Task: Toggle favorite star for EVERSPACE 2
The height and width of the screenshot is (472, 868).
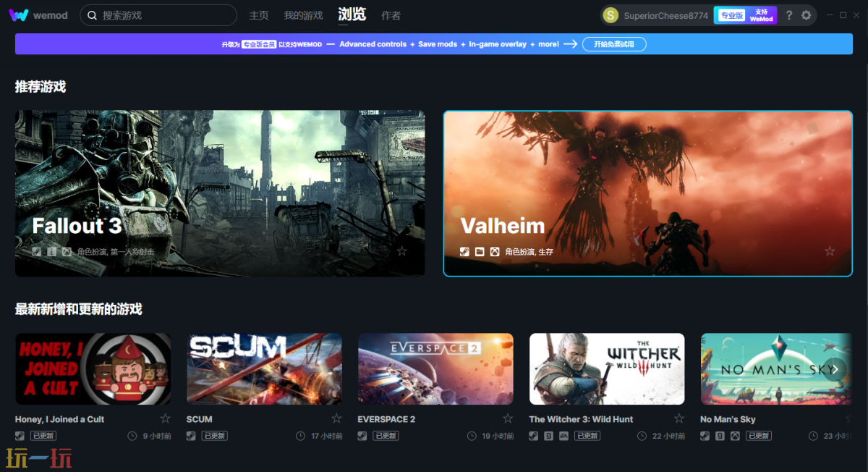Action: click(508, 418)
